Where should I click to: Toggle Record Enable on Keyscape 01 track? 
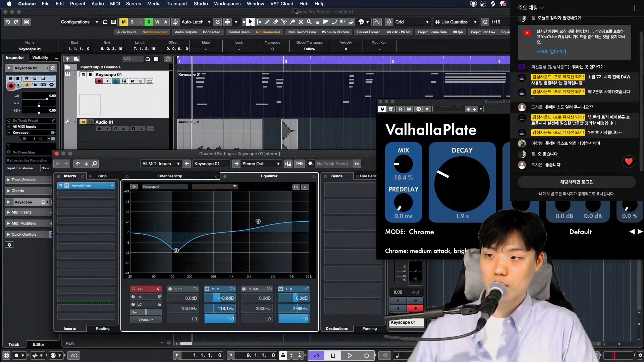(x=99, y=81)
